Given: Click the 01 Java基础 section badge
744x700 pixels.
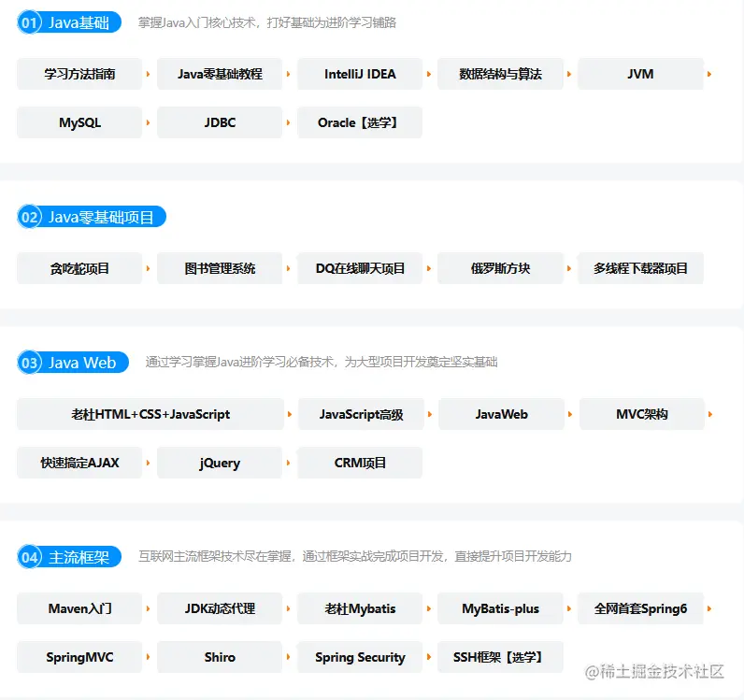Looking at the screenshot, I should click(x=69, y=22).
